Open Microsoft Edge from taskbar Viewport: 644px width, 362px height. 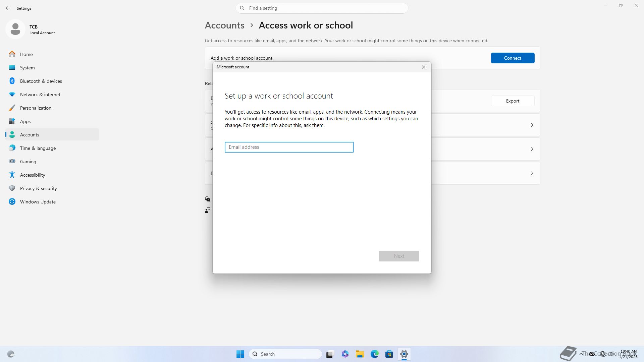(x=374, y=354)
